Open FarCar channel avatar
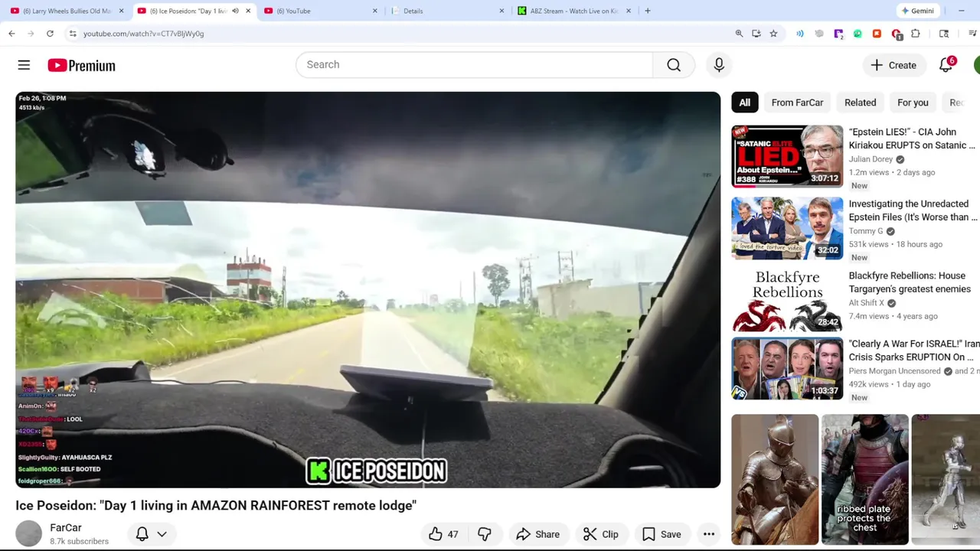The height and width of the screenshot is (551, 980). pos(29,533)
